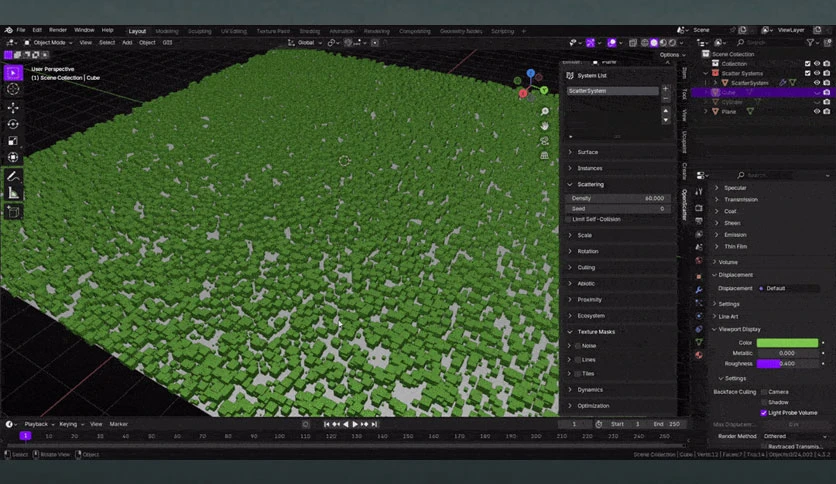
Task: Click the Blender logo menu icon
Action: pos(9,30)
